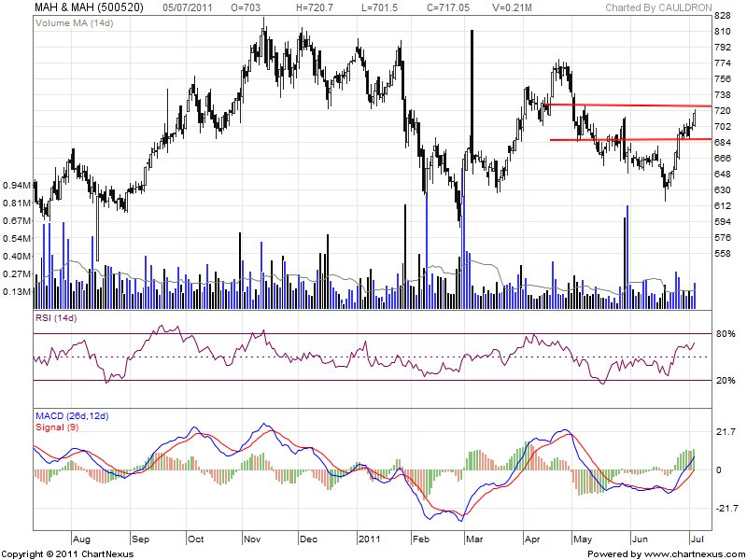Click the 05/07/2011 date in the header
The height and width of the screenshot is (560, 747).
click(x=186, y=7)
